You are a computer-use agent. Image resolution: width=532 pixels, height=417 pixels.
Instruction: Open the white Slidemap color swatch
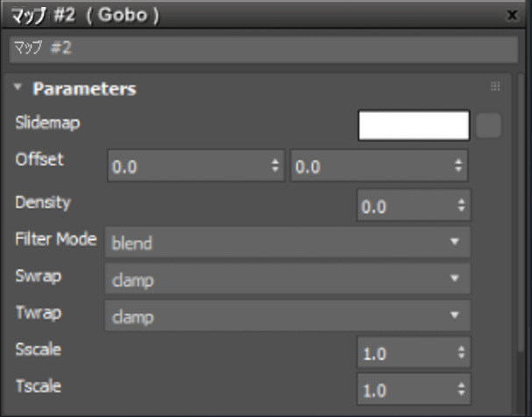(x=414, y=125)
